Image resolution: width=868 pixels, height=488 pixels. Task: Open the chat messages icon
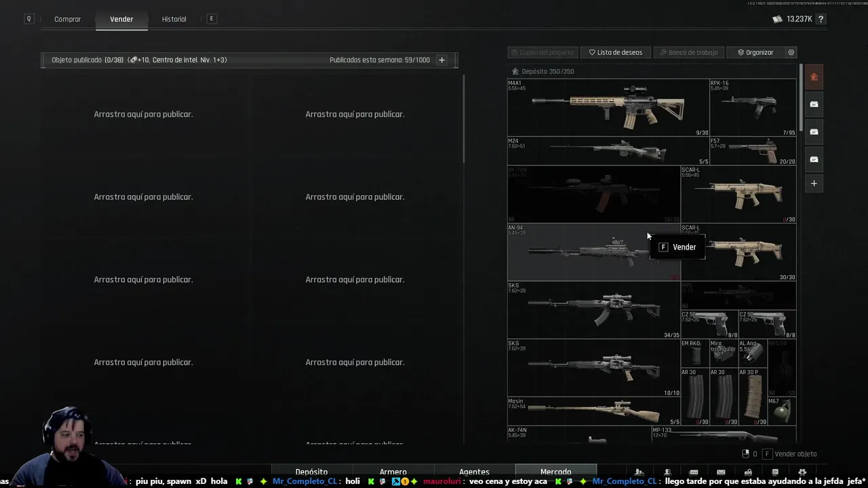point(694,472)
